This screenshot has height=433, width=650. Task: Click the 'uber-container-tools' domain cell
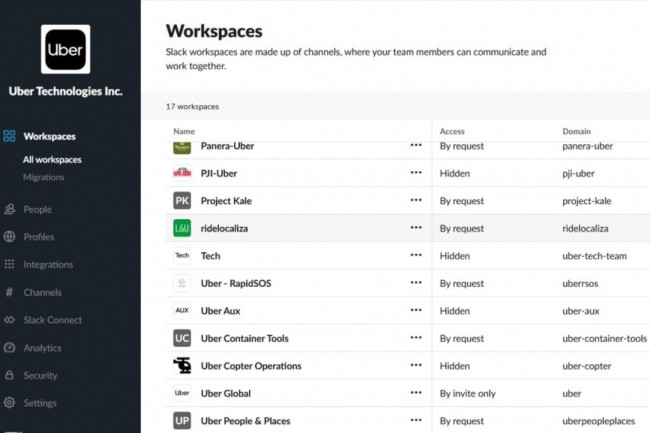[x=604, y=339]
